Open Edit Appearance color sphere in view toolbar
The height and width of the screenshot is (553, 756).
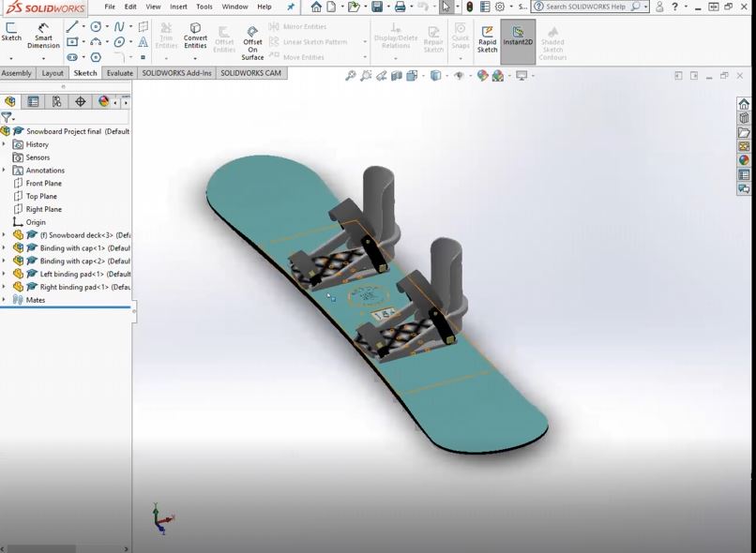(x=482, y=76)
